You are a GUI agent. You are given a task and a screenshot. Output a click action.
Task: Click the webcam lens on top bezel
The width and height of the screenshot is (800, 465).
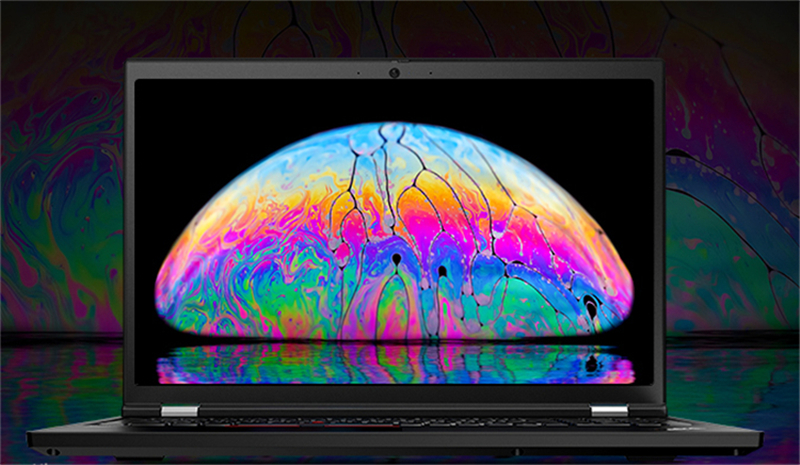coord(393,71)
